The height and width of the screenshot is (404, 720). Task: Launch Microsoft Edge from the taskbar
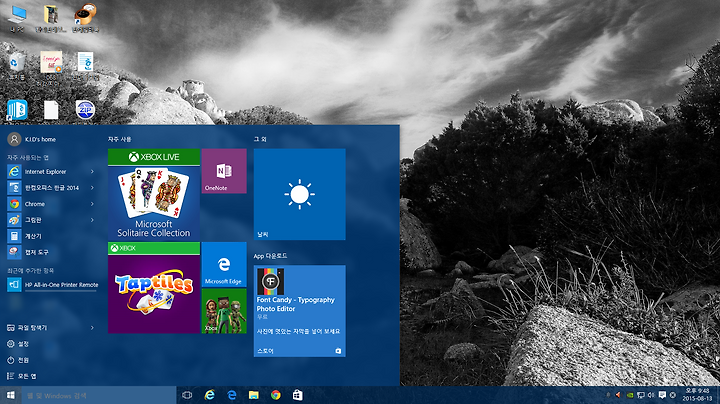[x=231, y=395]
